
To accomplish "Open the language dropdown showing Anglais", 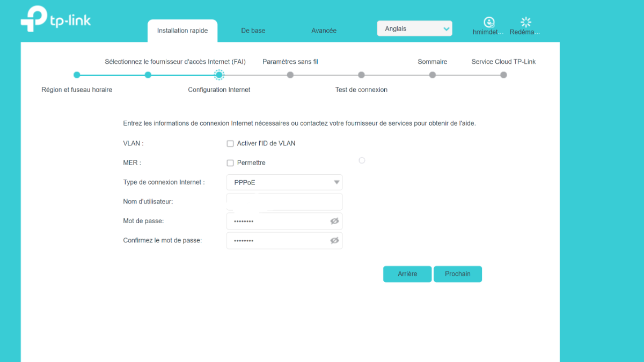I will click(x=414, y=29).
